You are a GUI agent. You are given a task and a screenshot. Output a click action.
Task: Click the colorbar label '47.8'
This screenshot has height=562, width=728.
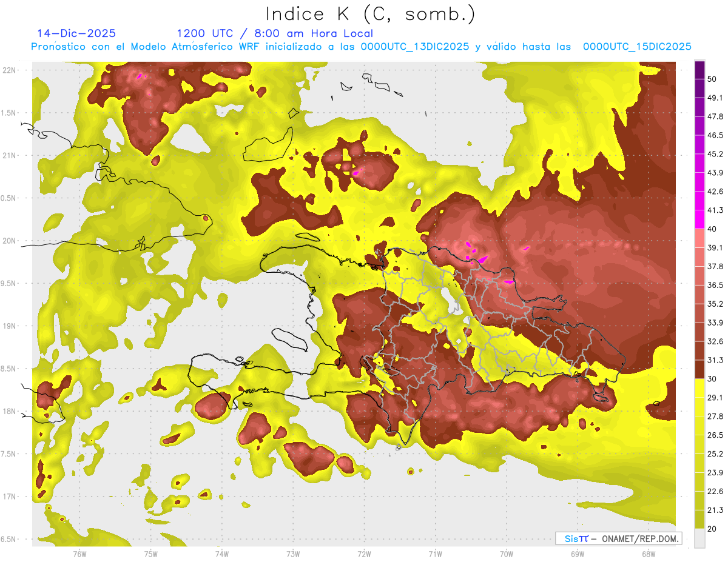(x=715, y=116)
